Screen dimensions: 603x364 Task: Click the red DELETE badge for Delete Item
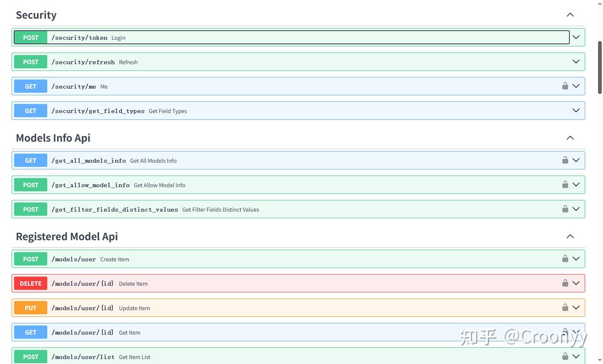pyautogui.click(x=30, y=283)
